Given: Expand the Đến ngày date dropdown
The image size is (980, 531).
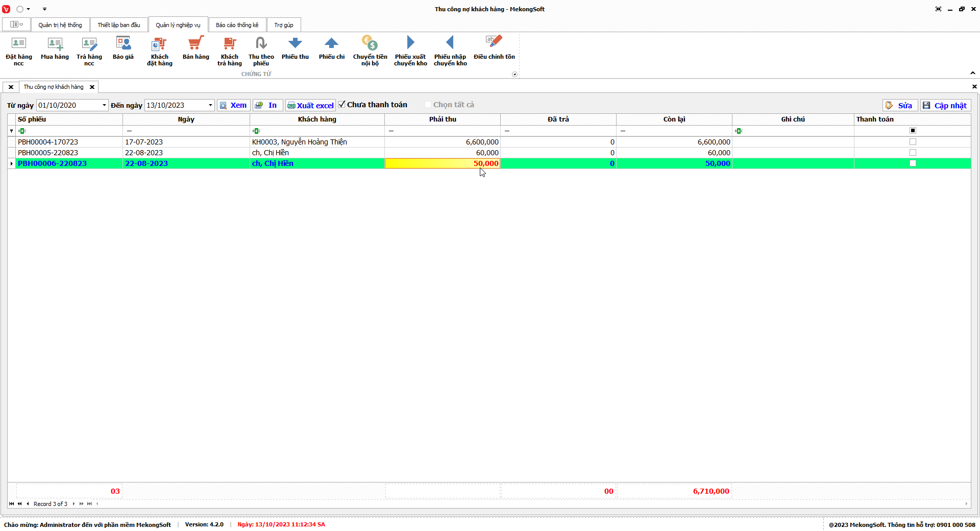Looking at the screenshot, I should [x=210, y=105].
